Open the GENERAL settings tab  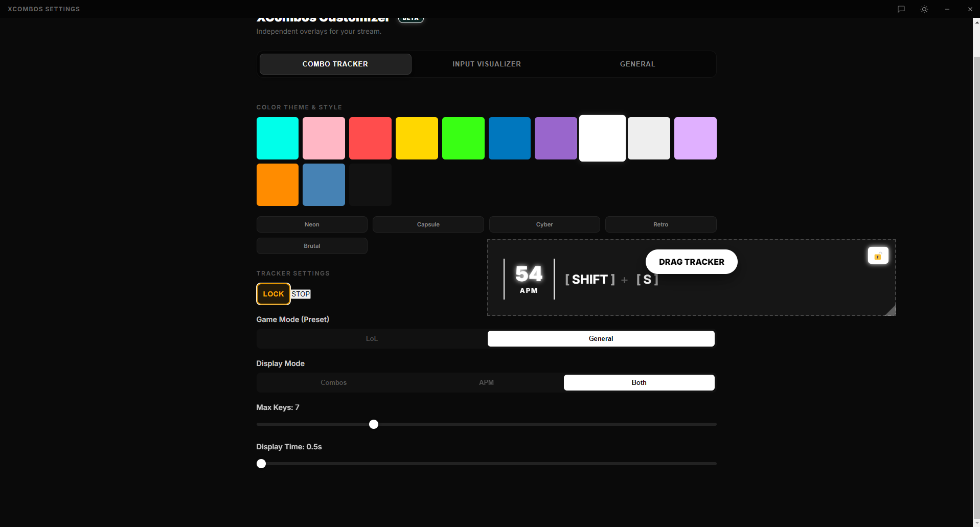[637, 64]
